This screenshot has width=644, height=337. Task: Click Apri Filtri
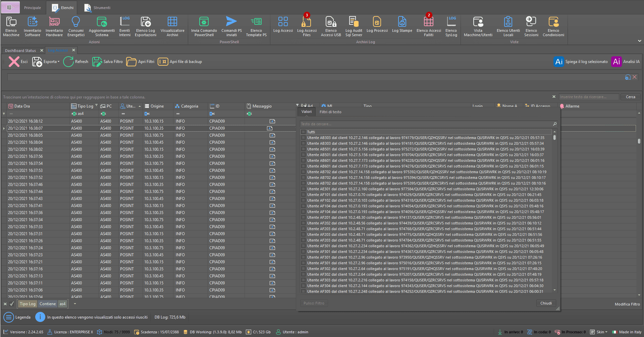[x=140, y=62]
